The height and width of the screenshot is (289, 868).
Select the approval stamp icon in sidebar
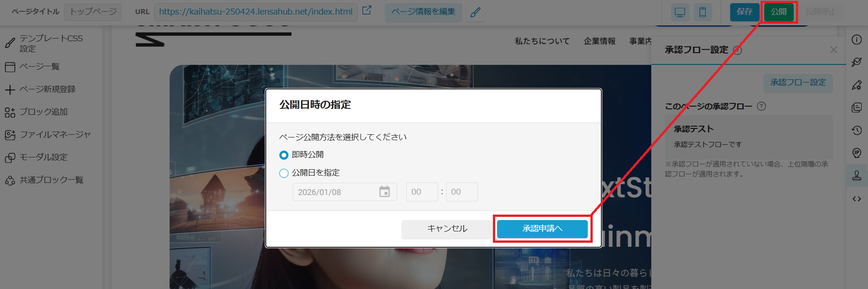857,176
